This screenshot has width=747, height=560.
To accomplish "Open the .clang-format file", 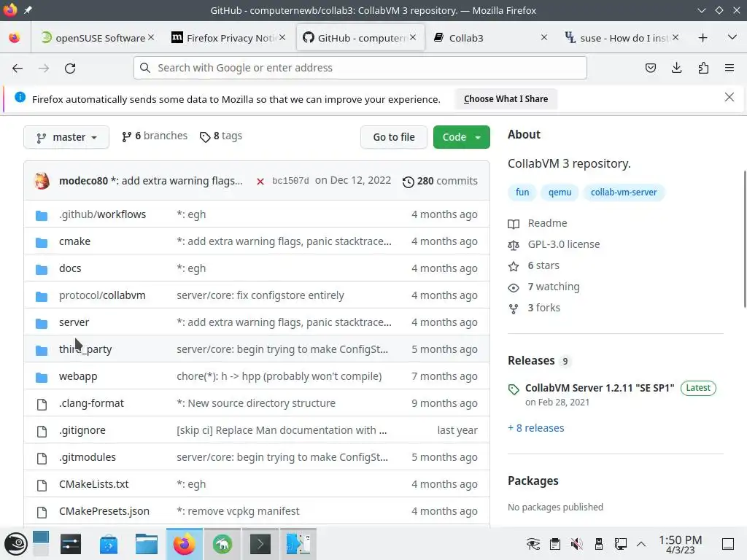I will (91, 403).
